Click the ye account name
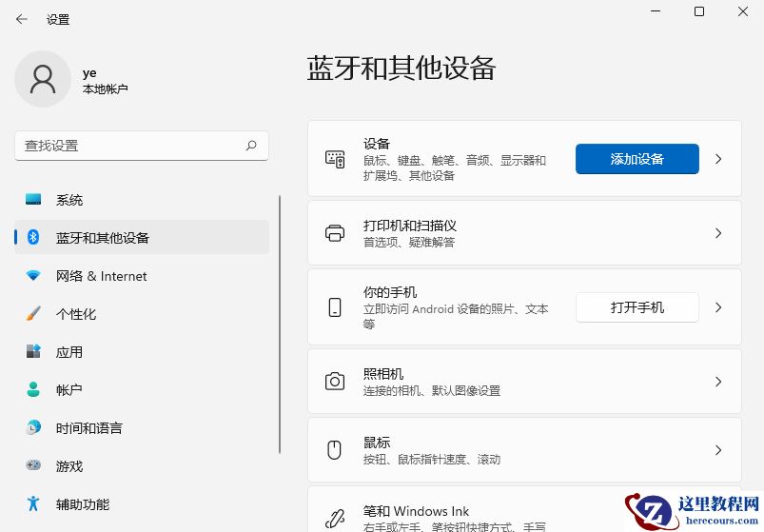Image resolution: width=764 pixels, height=532 pixels. [x=89, y=73]
